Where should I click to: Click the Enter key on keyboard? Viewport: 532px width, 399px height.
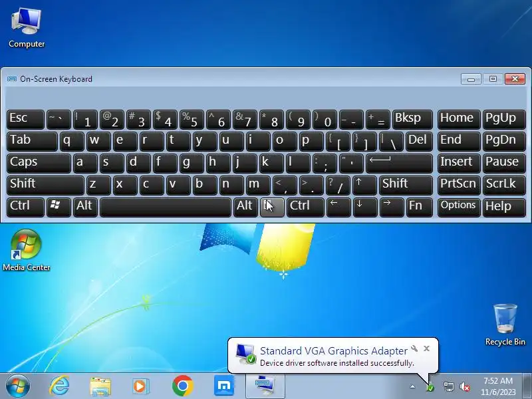(x=400, y=163)
